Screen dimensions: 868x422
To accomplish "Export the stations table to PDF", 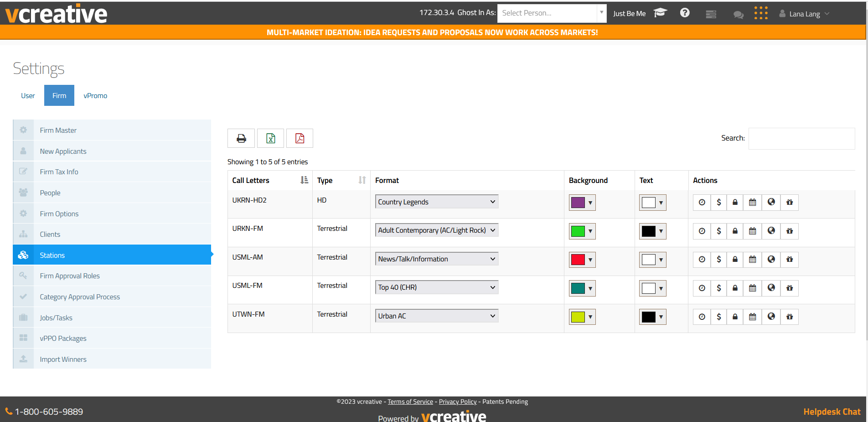I will click(300, 138).
